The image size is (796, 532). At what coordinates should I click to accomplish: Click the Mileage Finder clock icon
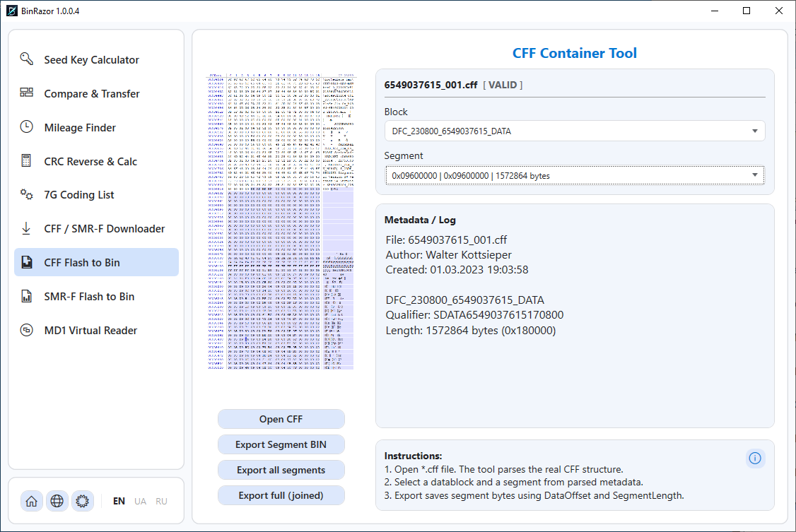[x=26, y=126]
